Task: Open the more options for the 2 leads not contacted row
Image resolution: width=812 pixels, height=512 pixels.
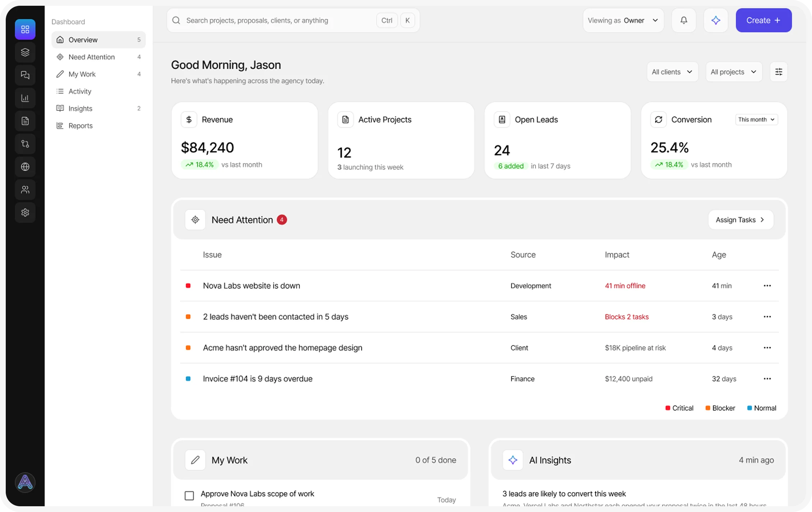Action: (x=767, y=317)
